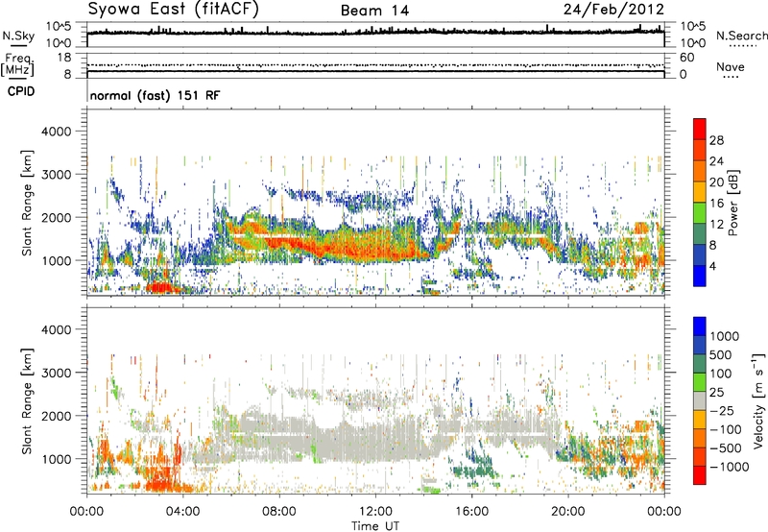Click the dotted Nave trace in the Freq. panel

click(375, 65)
